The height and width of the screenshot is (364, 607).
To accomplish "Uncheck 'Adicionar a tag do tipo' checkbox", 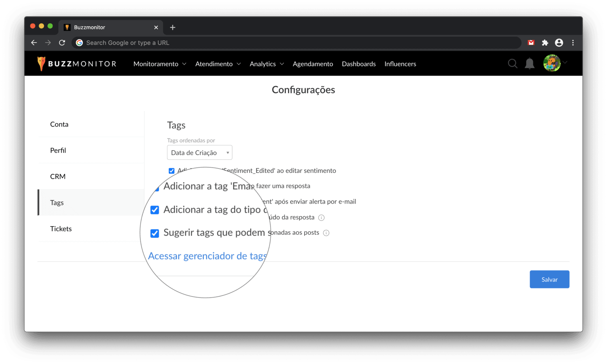I will click(155, 210).
